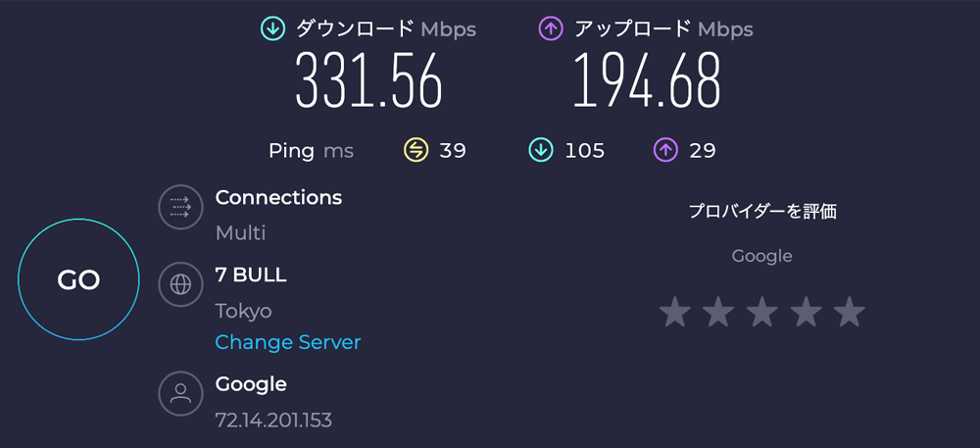This screenshot has width=980, height=448.
Task: Rate provider with the third star
Action: (x=762, y=313)
